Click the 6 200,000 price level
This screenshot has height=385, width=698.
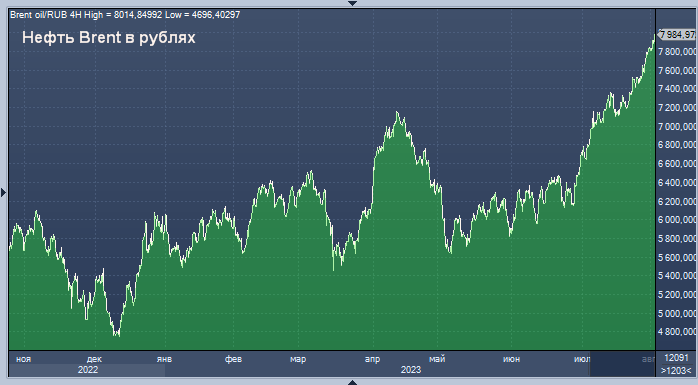[677, 202]
